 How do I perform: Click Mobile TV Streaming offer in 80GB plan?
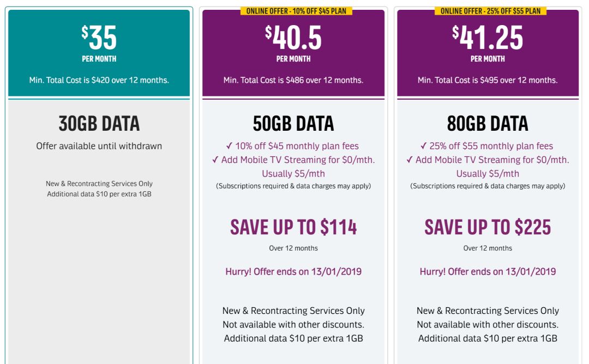click(x=492, y=160)
